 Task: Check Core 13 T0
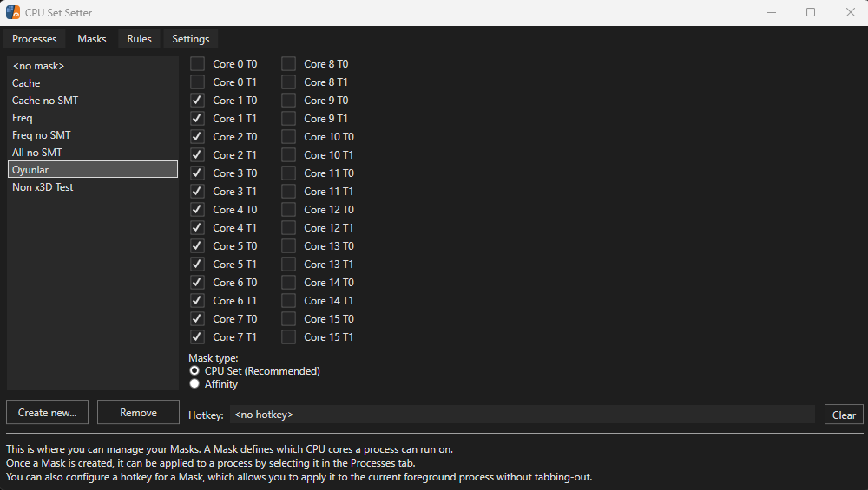click(288, 246)
